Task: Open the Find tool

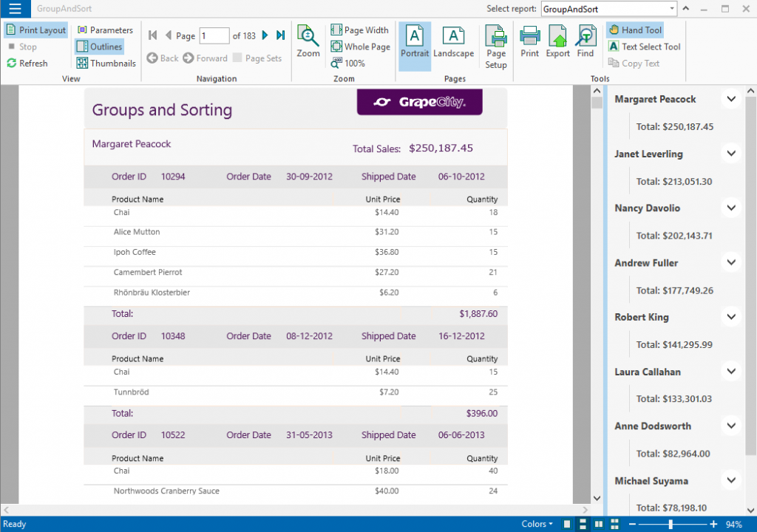Action: click(x=585, y=41)
